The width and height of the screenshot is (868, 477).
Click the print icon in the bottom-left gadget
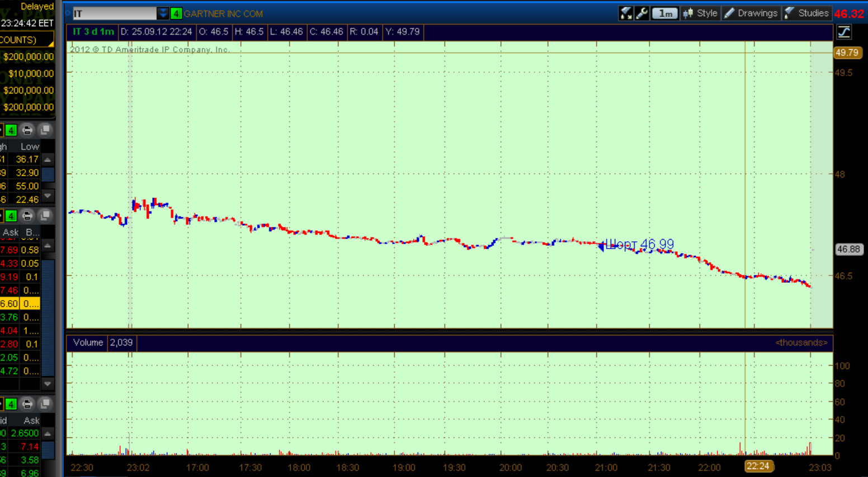pyautogui.click(x=27, y=404)
